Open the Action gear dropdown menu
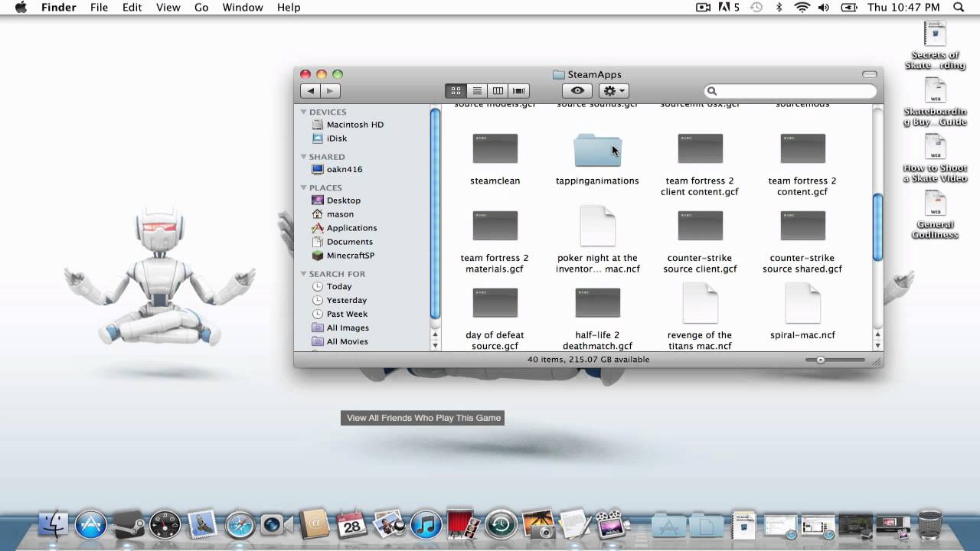The image size is (980, 551). (614, 91)
